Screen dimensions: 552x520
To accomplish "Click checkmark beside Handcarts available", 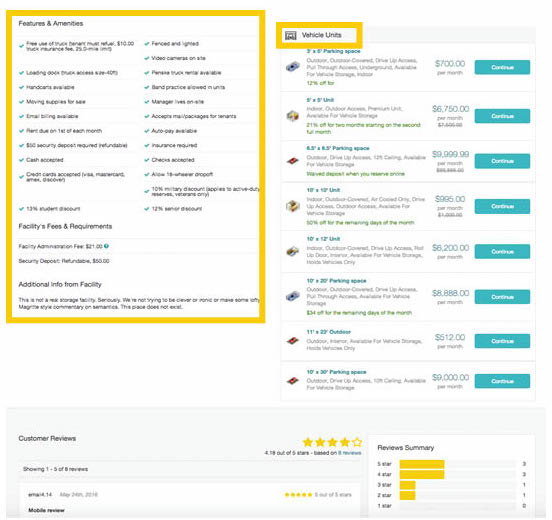I will click(x=21, y=87).
